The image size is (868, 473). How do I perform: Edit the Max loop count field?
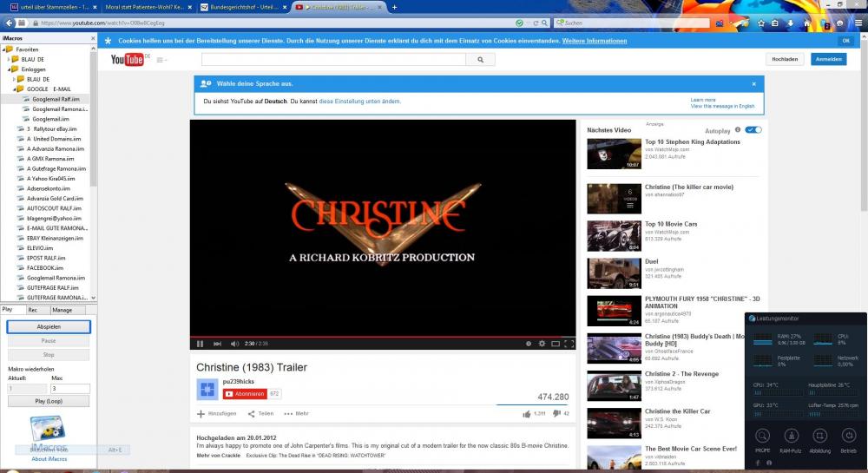pos(69,388)
